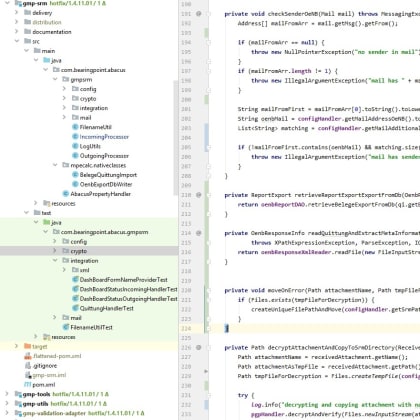
Task: Click gutter marker at line 214
Action: click(199, 233)
